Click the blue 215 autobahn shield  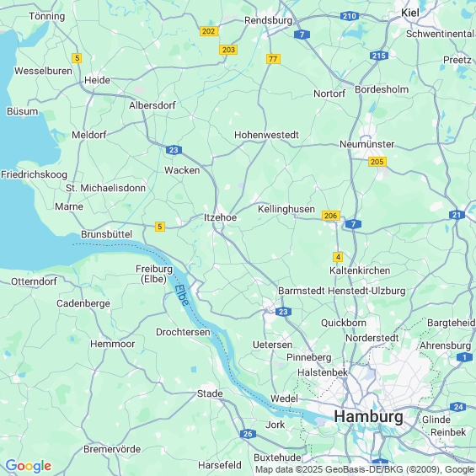(x=379, y=56)
